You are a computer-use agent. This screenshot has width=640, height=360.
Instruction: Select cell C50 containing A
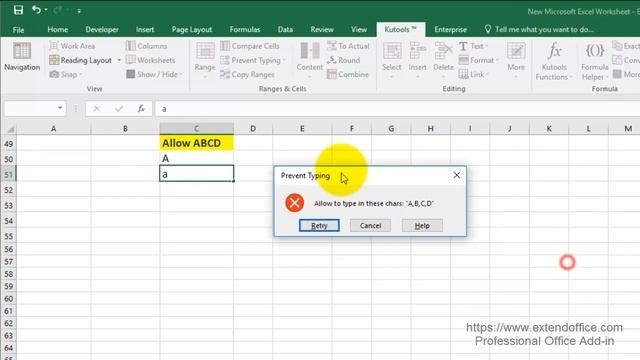[x=196, y=158]
